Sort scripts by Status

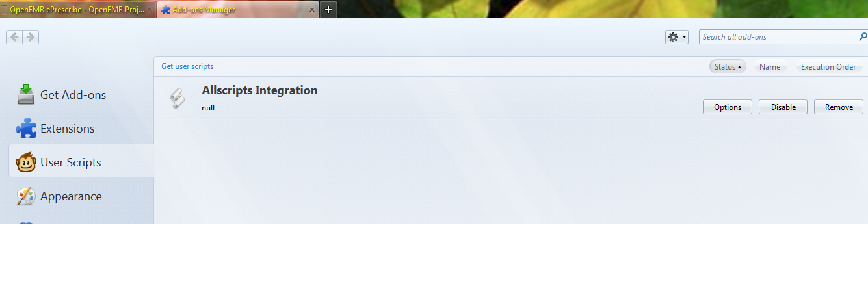(x=728, y=67)
